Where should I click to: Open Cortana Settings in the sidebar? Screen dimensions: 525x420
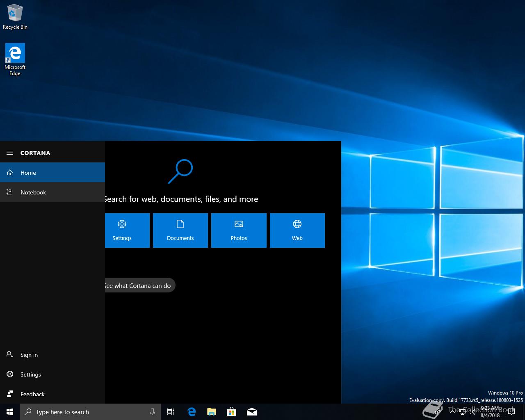tap(52, 374)
